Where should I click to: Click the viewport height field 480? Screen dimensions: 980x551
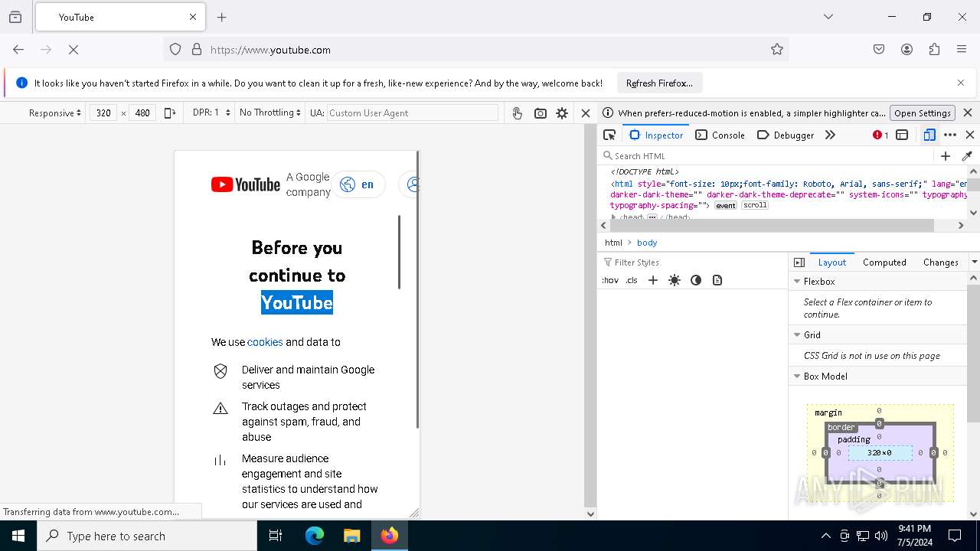142,112
